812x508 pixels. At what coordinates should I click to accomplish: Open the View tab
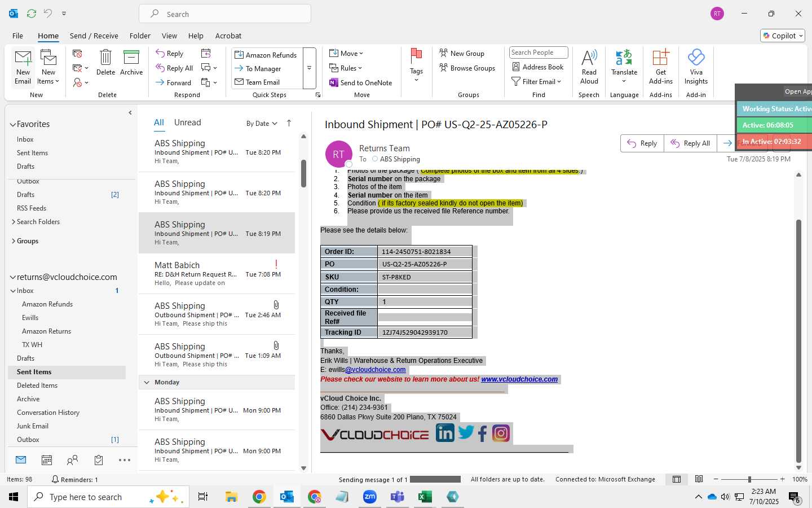[x=169, y=36]
